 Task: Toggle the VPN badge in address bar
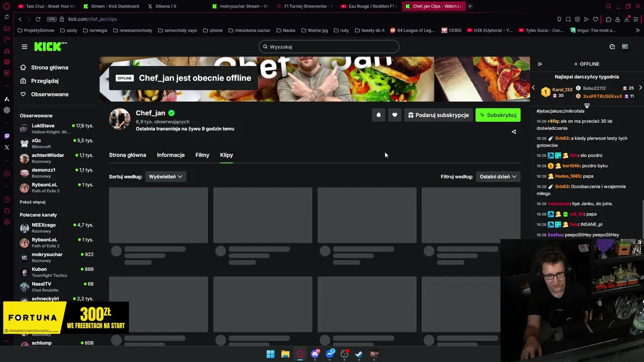point(51,19)
